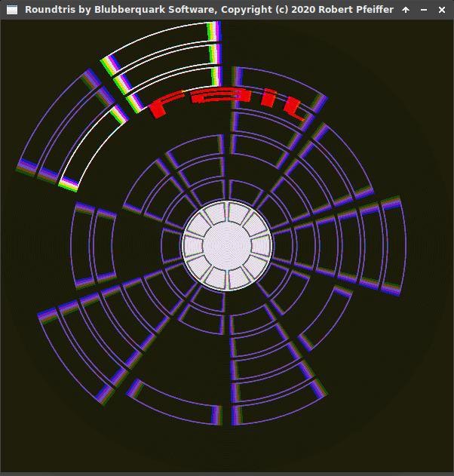Click the up-arrow button in title bar
Screen dimensions: 454x476
coord(406,10)
